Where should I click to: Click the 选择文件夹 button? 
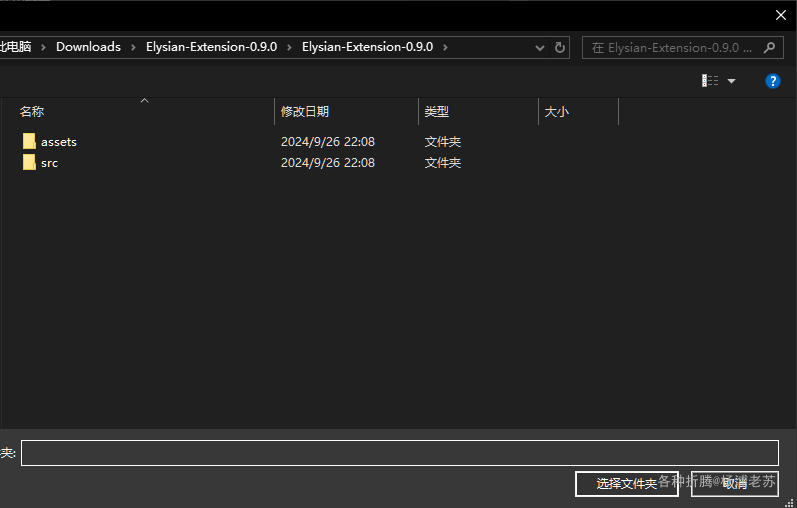[x=627, y=484]
